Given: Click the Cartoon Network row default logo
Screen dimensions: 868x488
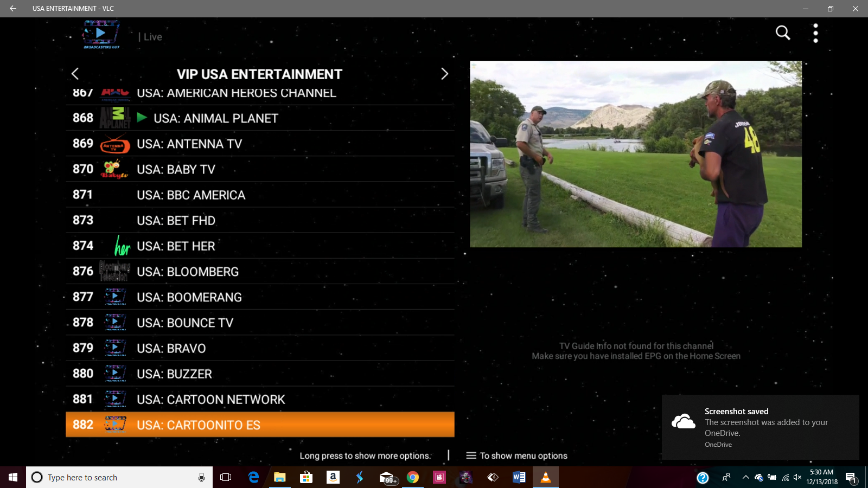Looking at the screenshot, I should point(115,399).
